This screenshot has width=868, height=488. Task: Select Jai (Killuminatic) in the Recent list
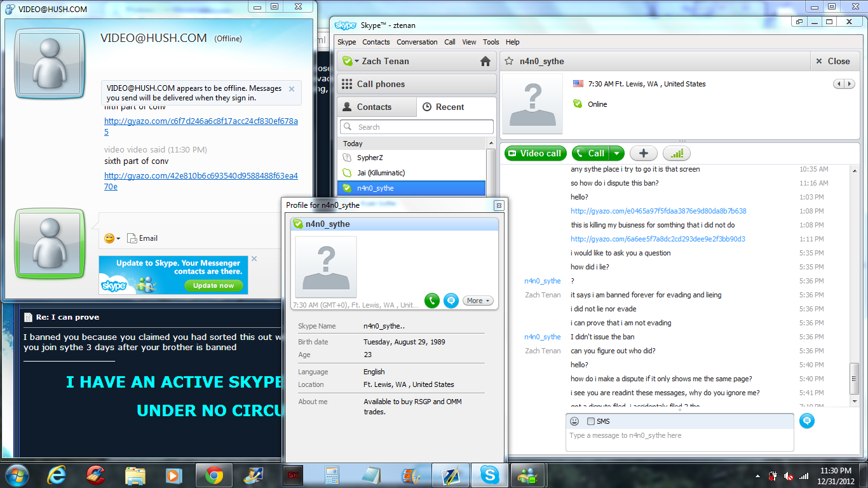click(411, 173)
